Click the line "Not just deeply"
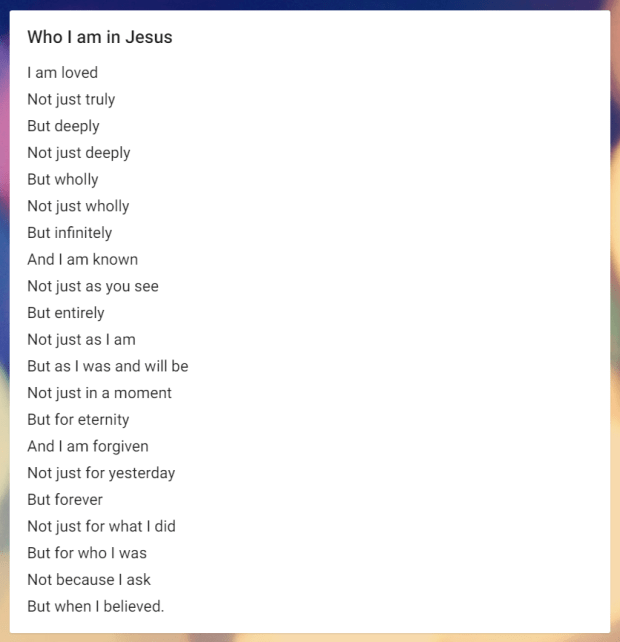Image resolution: width=620 pixels, height=642 pixels. pyautogui.click(x=79, y=153)
